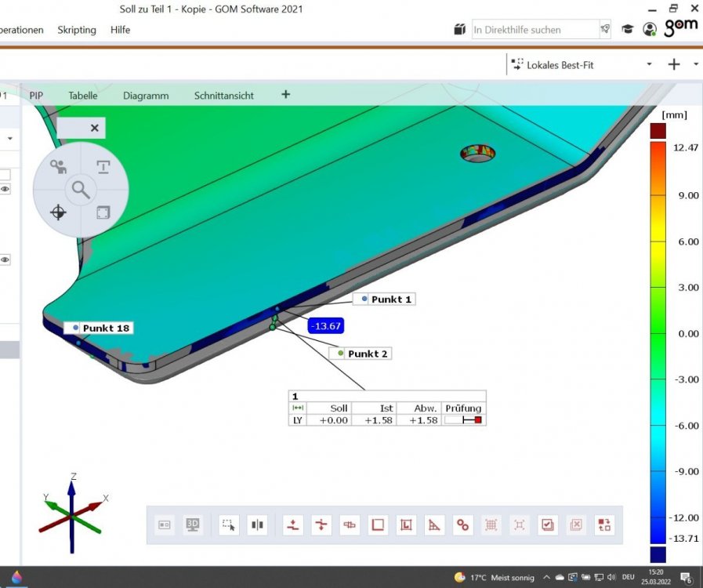Open the graduation cap training icon
703x588 pixels.
pos(628,29)
